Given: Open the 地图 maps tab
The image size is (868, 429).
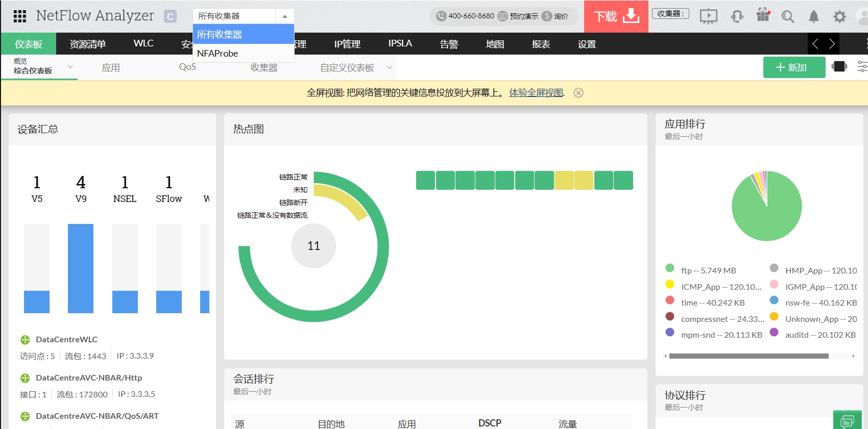Looking at the screenshot, I should [495, 44].
